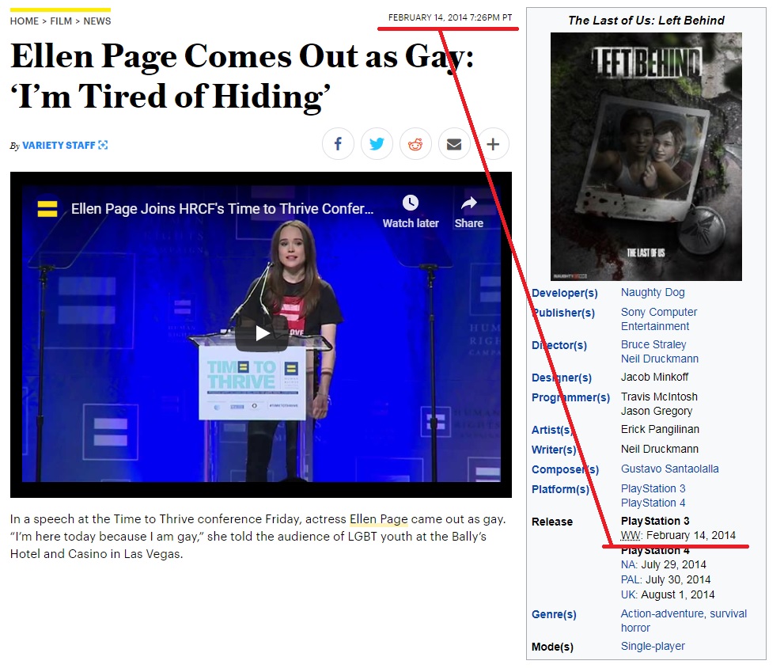Open Action-adventure genre link

tap(661, 613)
